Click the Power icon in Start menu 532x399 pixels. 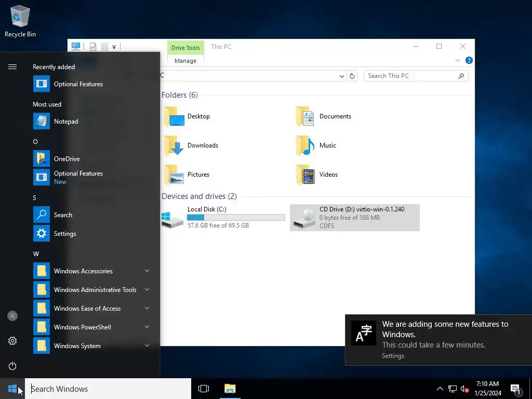tap(12, 366)
